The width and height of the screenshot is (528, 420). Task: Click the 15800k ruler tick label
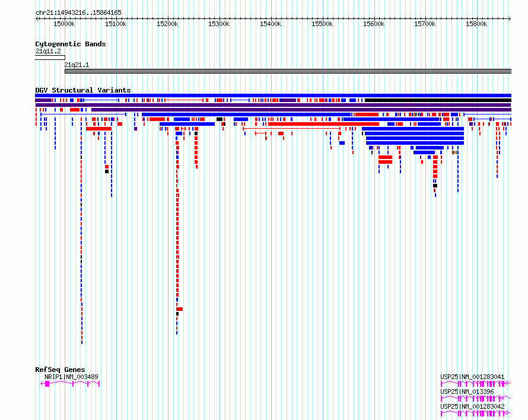(x=476, y=24)
